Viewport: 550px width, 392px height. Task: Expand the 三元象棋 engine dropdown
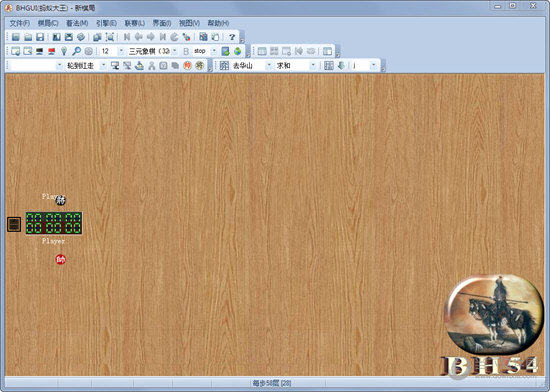coord(174,51)
